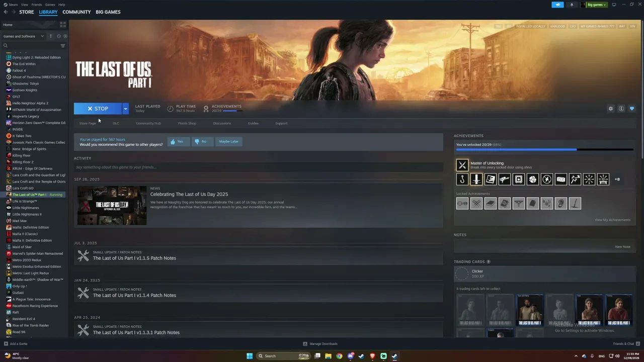Screen dimensions: 644x362
Task: Click the Master of Unlocking achievement icon
Action: (x=462, y=165)
